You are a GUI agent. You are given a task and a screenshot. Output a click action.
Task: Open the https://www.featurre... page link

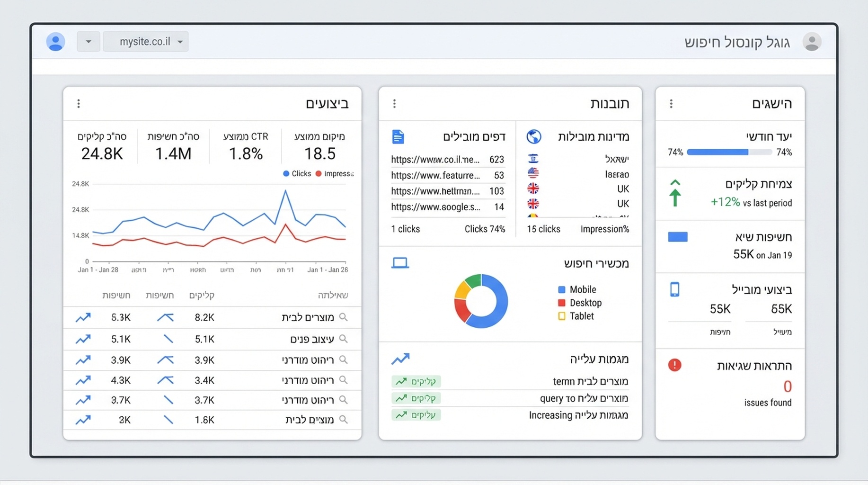[435, 175]
